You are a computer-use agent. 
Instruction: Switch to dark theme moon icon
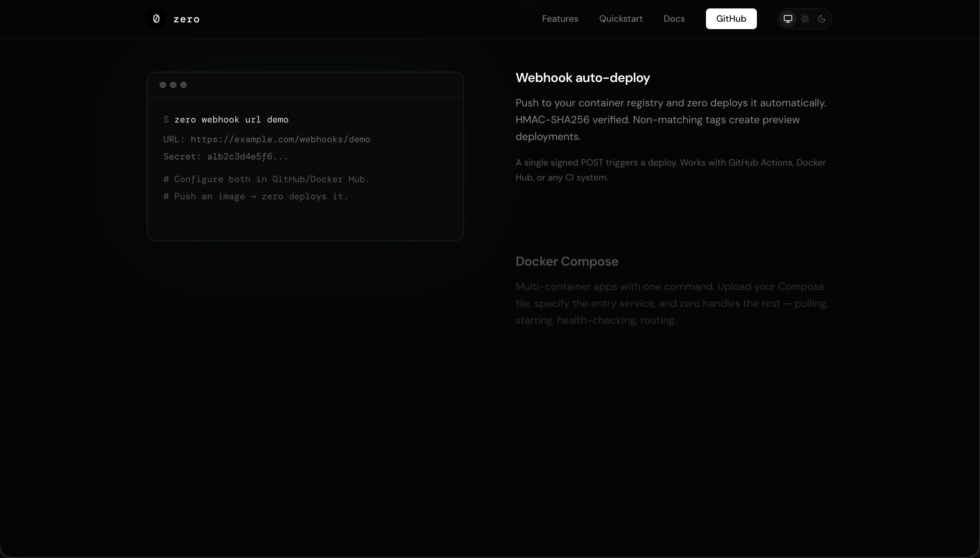[x=821, y=19]
